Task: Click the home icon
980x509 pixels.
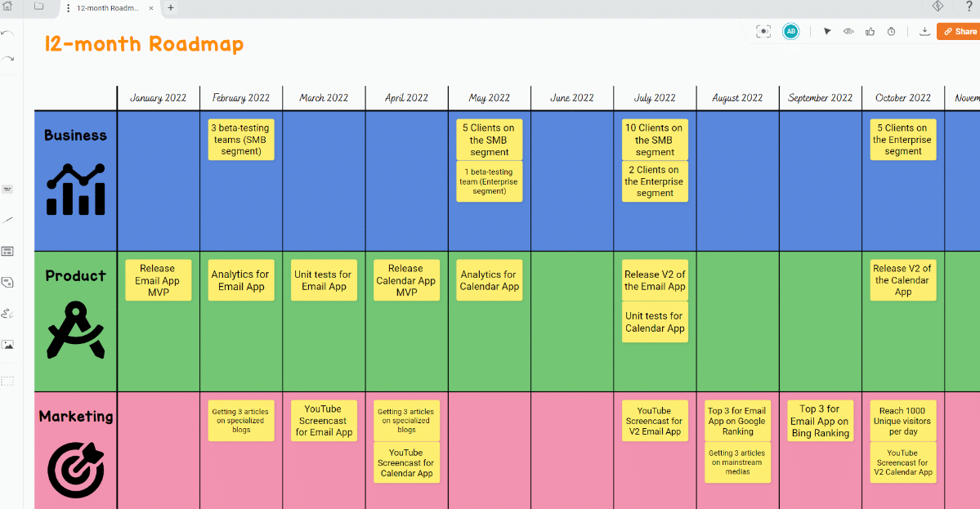Action: [7, 7]
